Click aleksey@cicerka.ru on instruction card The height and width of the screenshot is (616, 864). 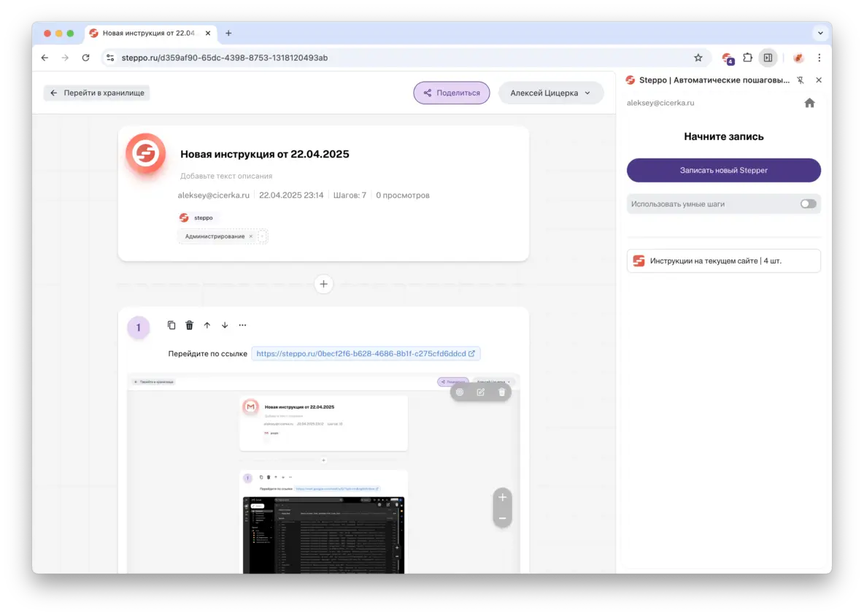click(213, 195)
